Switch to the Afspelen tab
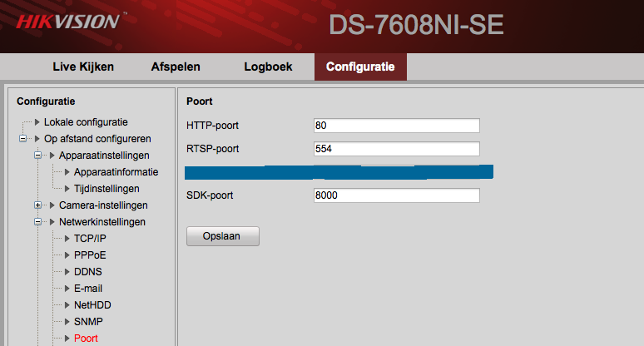Viewport: 644px width, 346px height. click(176, 67)
